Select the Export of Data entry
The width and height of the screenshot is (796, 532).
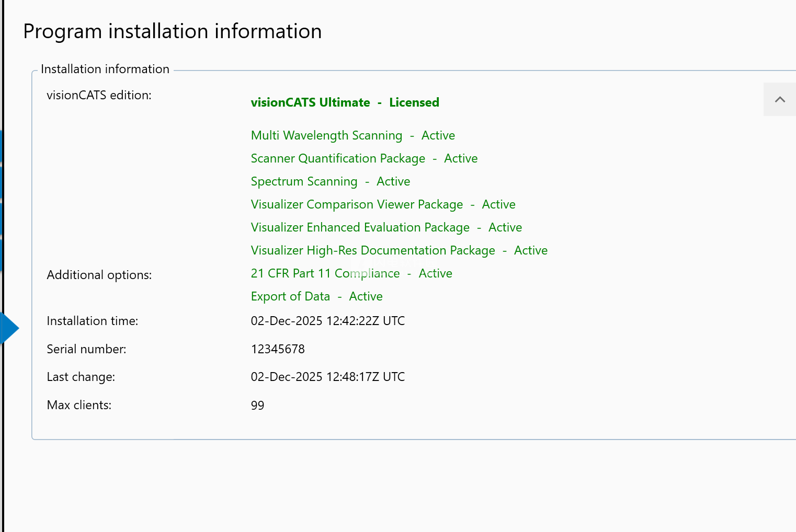point(316,296)
